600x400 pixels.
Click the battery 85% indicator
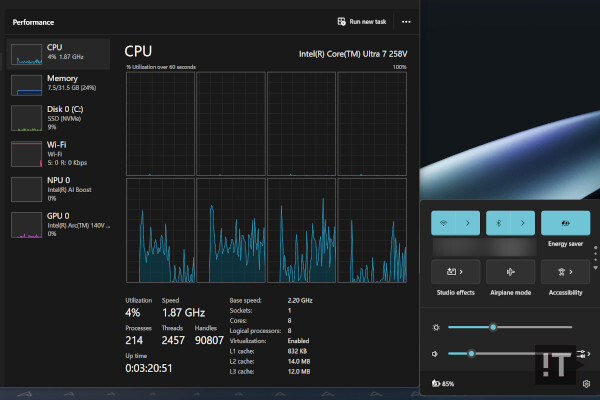tap(443, 383)
